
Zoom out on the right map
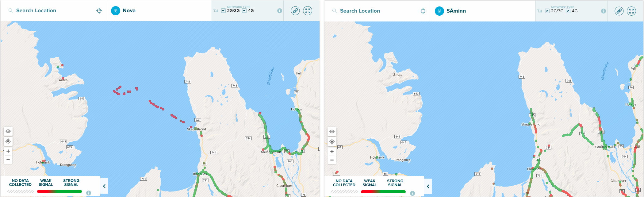332,160
